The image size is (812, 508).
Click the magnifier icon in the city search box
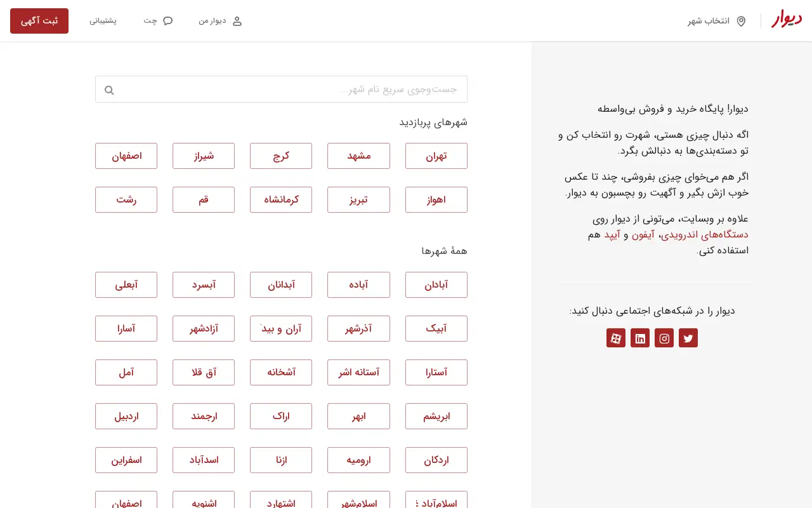109,90
